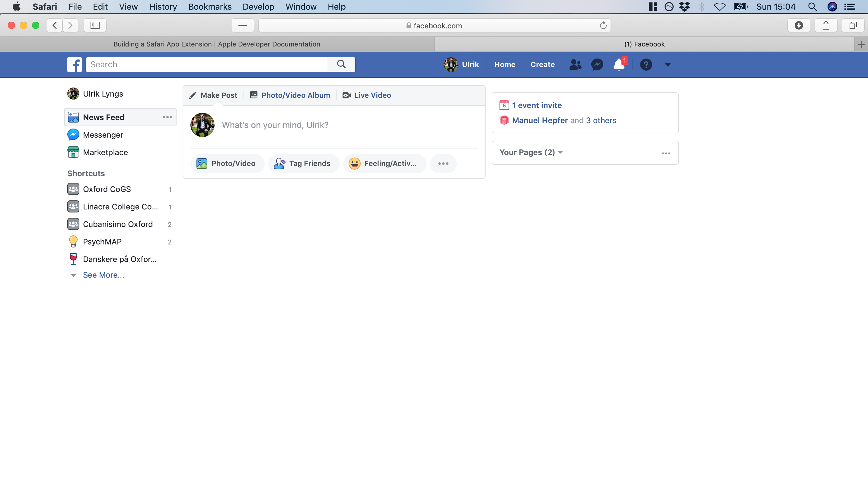Screen dimensions: 868x504
Task: Open Messenger icon in top bar
Action: [597, 64]
